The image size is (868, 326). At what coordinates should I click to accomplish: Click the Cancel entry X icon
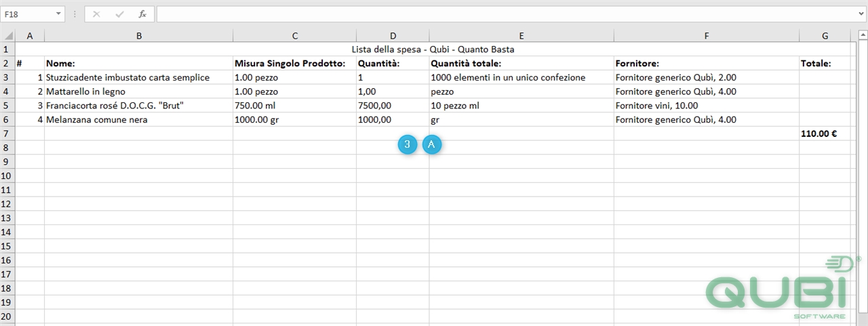point(96,14)
